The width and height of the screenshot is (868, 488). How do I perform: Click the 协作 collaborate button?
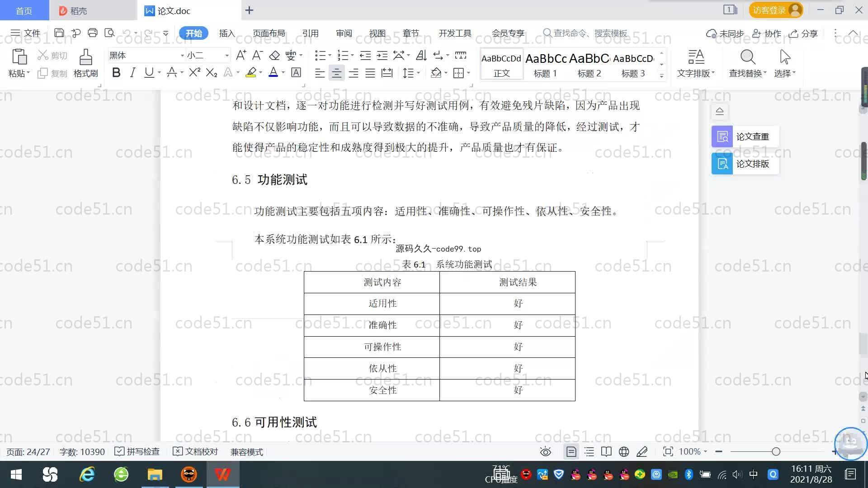(x=767, y=33)
